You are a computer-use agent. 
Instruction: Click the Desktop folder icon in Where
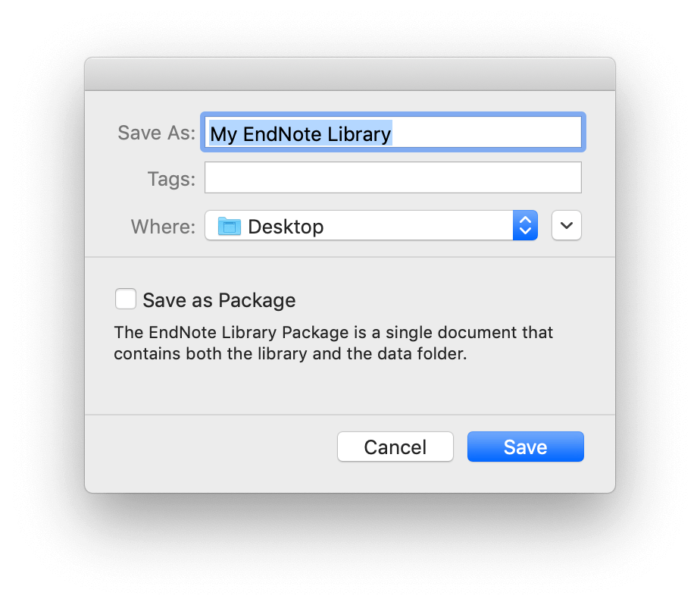pos(230,226)
